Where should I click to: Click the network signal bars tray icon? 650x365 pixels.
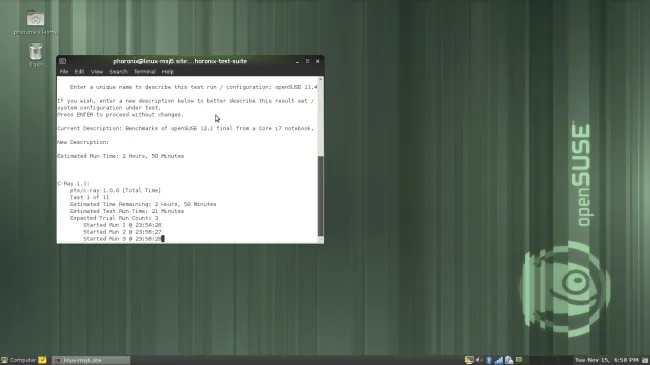pyautogui.click(x=499, y=360)
